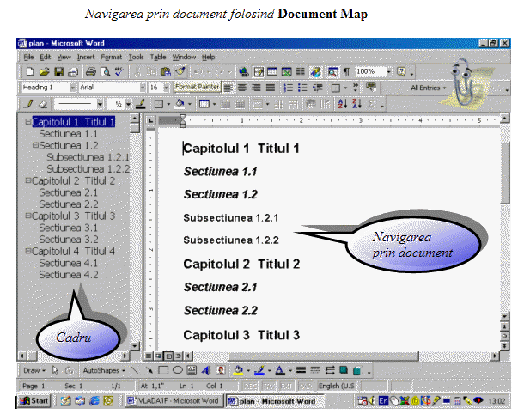
Task: Toggle Justify alignment
Action: (x=271, y=88)
